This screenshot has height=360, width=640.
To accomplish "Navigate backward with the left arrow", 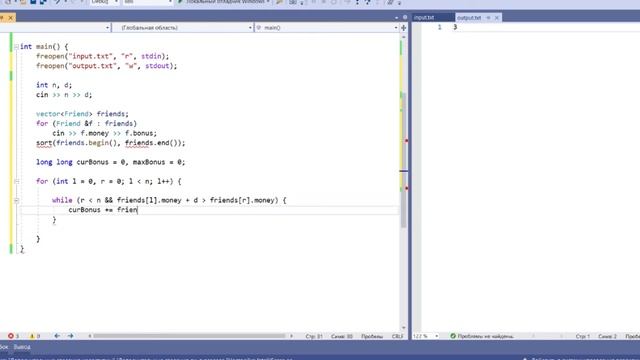I will coord(57,336).
